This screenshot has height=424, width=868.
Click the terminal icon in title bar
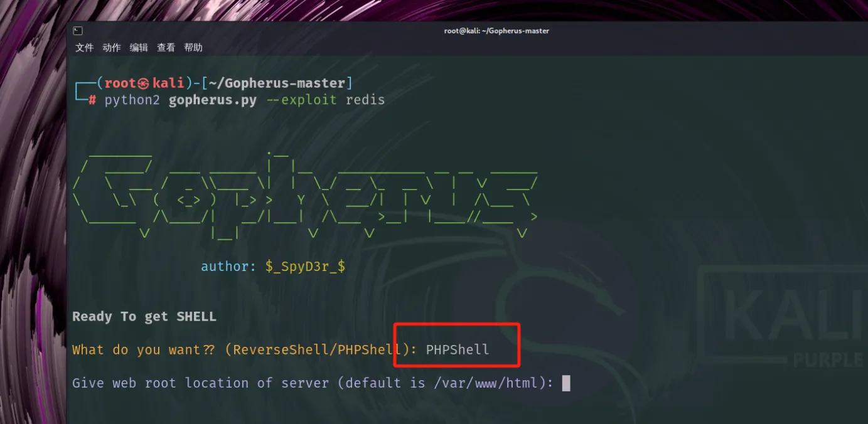click(78, 31)
